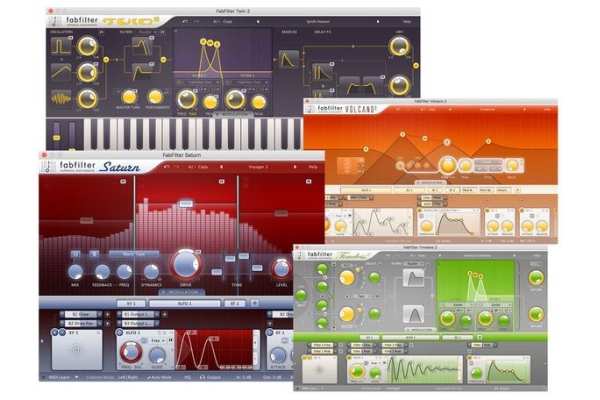Select the XLFO 1 tab in Volcano 2

pos(366,190)
